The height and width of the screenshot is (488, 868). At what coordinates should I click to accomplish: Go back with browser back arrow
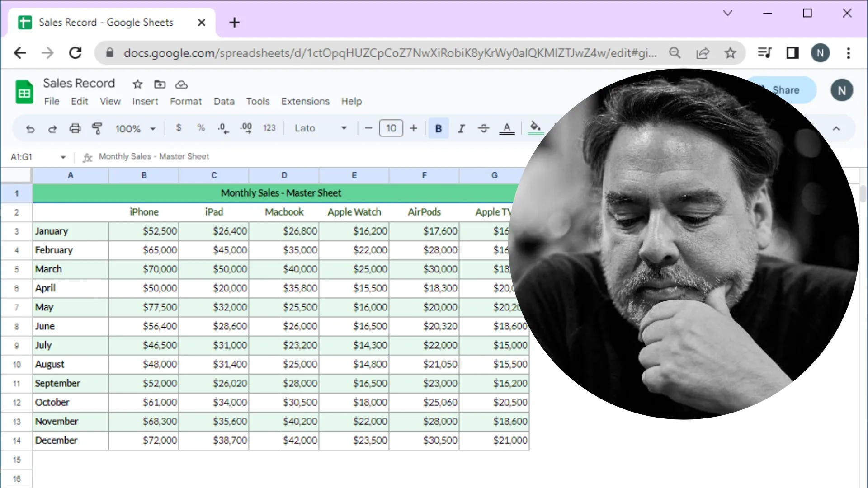(20, 53)
